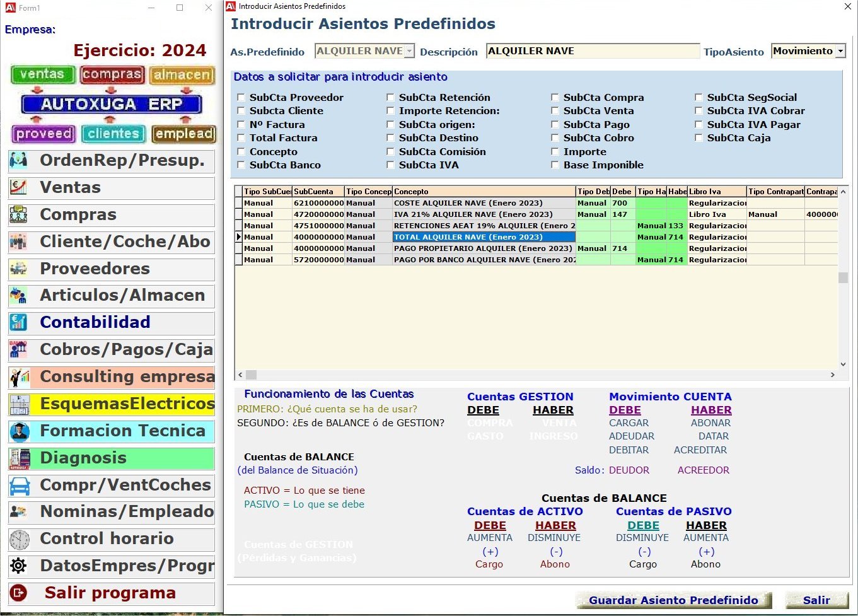Open the As.Predefinido dropdown arrow
Viewport: 858px width, 616px height.
(x=409, y=51)
